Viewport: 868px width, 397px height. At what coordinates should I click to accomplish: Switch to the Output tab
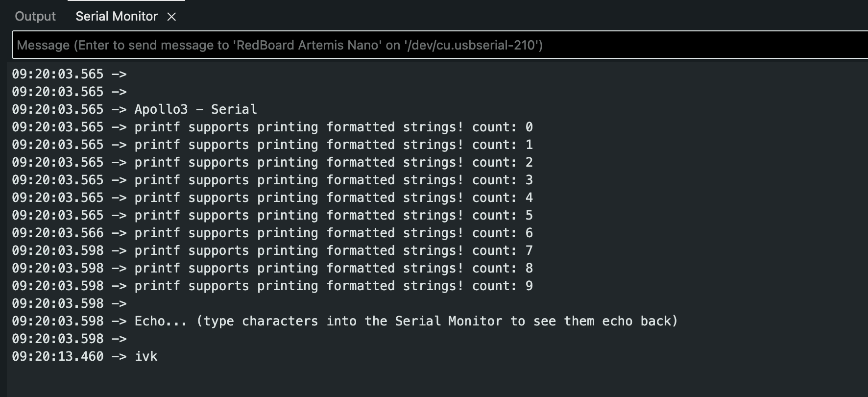[x=35, y=16]
